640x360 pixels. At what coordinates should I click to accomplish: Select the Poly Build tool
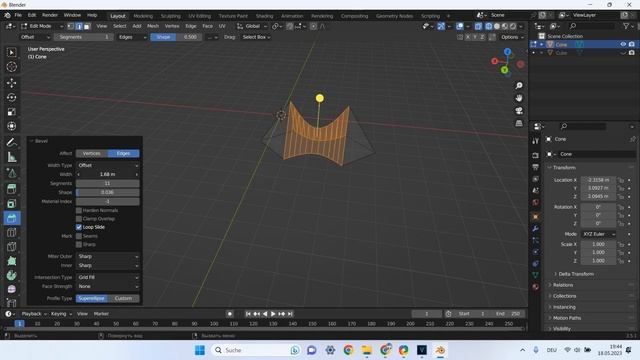coord(11,261)
